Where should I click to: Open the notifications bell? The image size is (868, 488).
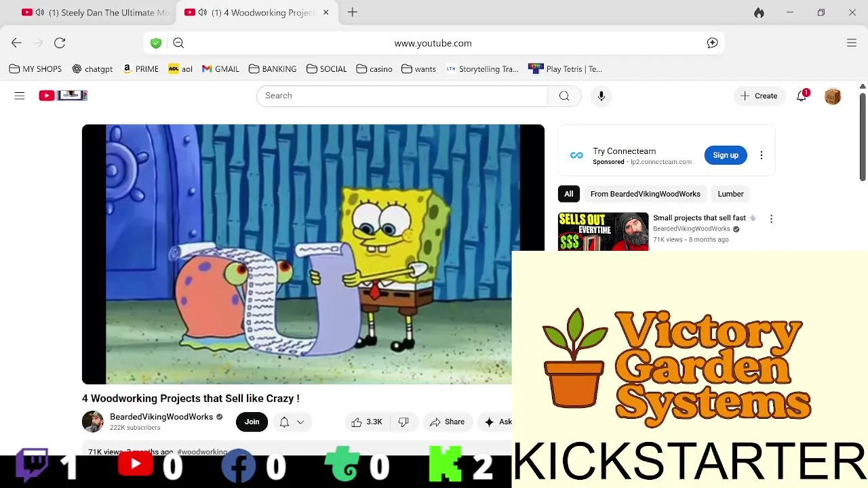point(802,96)
